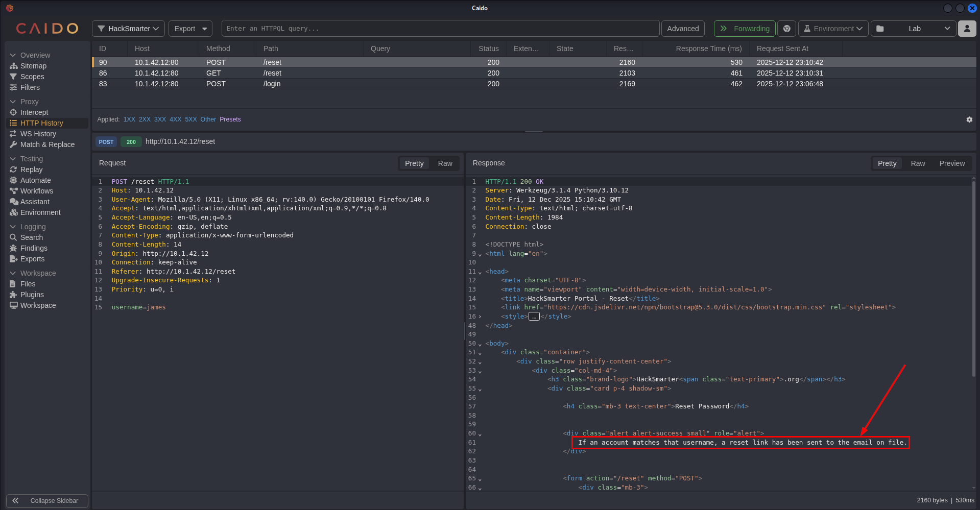The image size is (980, 510).
Task: Open the Replay testing tool
Action: click(31, 169)
